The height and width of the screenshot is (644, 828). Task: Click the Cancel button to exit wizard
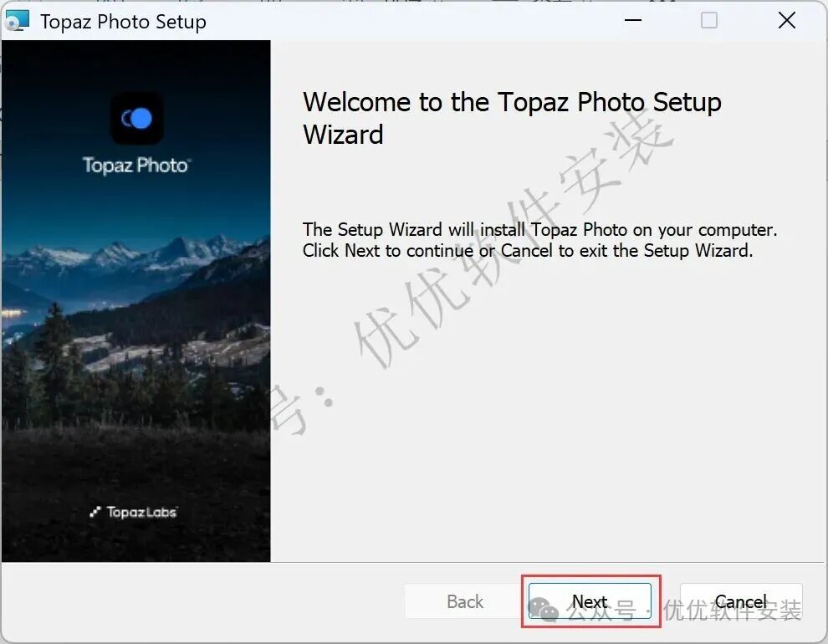[x=741, y=601]
